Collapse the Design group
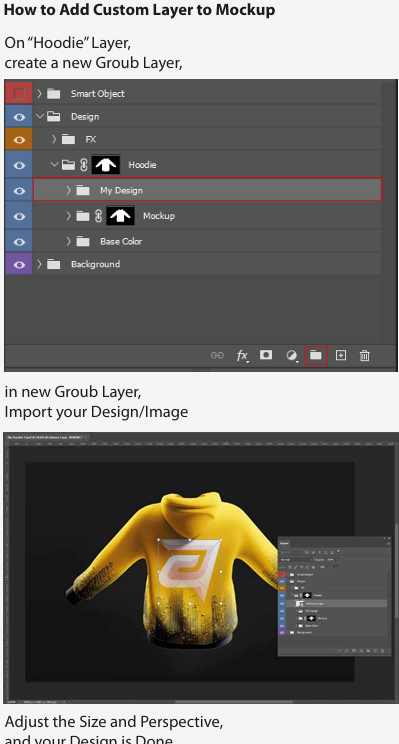This screenshot has width=399, height=744. point(40,116)
